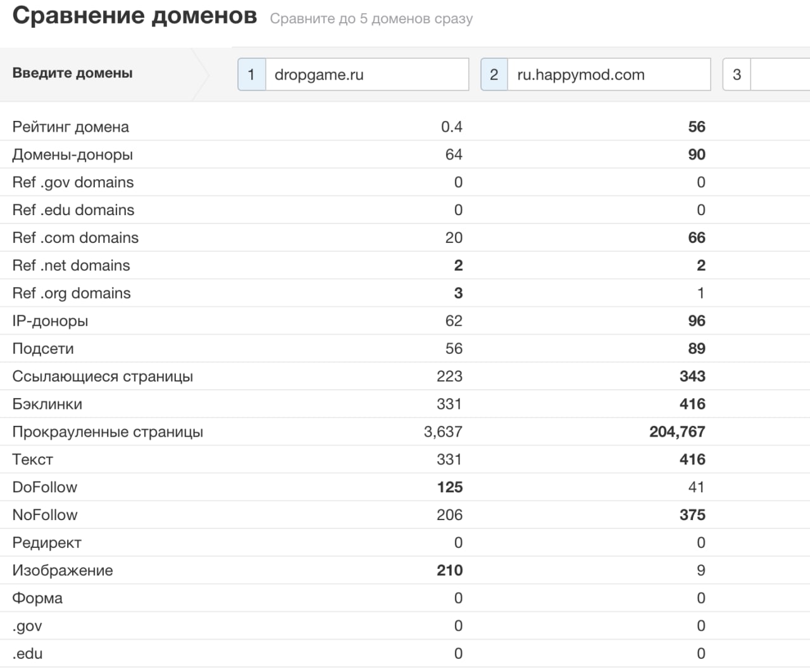Click the DoFollow value 125
The height and width of the screenshot is (672, 810).
449,487
